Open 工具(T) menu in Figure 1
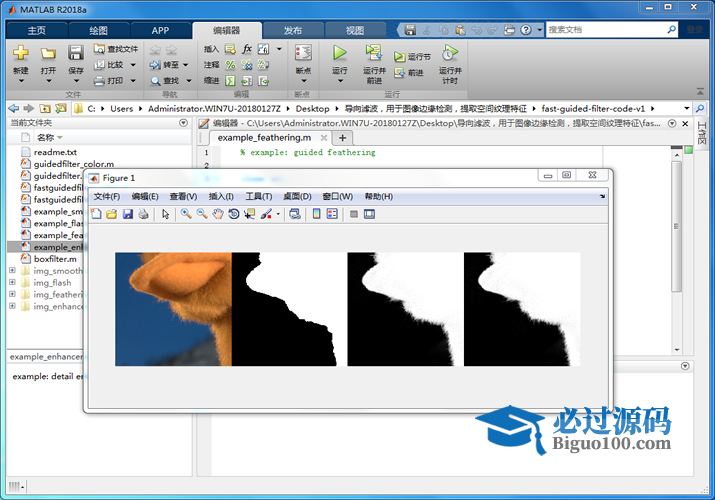This screenshot has width=715, height=500. point(259,196)
